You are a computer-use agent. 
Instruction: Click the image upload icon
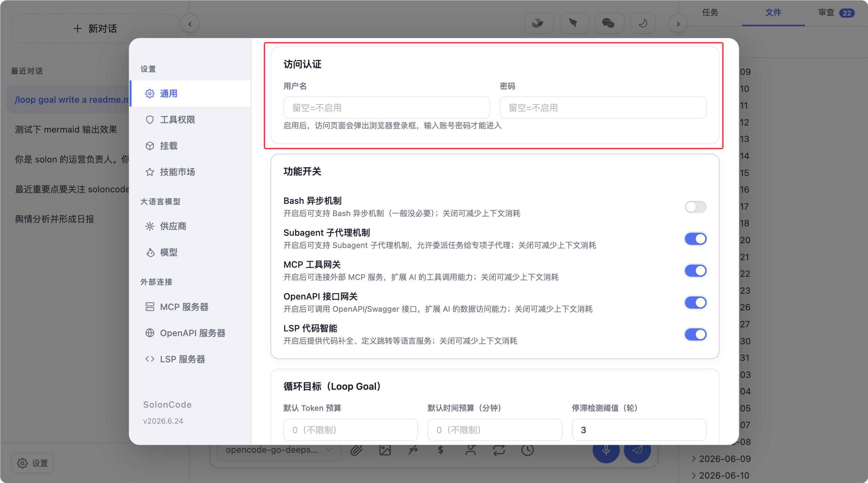coord(385,450)
